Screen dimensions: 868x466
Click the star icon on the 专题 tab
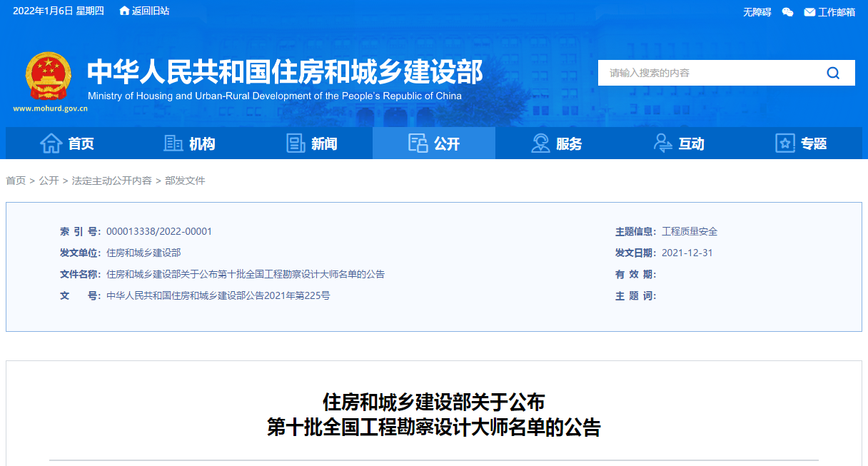click(784, 143)
